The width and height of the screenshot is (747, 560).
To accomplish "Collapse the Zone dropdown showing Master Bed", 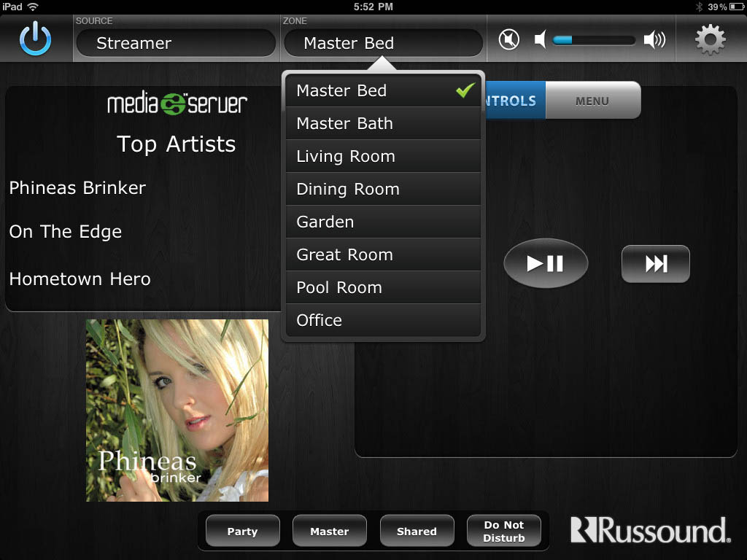I will tap(383, 43).
